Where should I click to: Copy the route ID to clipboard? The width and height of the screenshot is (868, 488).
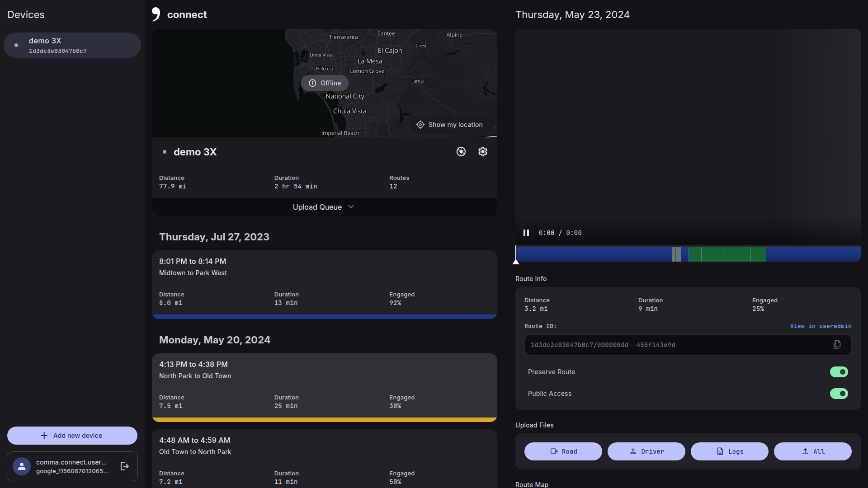coord(837,345)
